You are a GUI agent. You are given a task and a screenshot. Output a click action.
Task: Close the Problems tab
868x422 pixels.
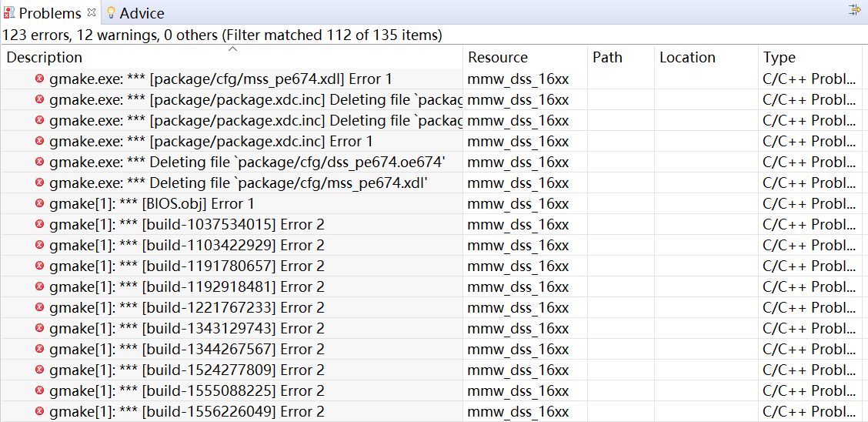pos(92,12)
